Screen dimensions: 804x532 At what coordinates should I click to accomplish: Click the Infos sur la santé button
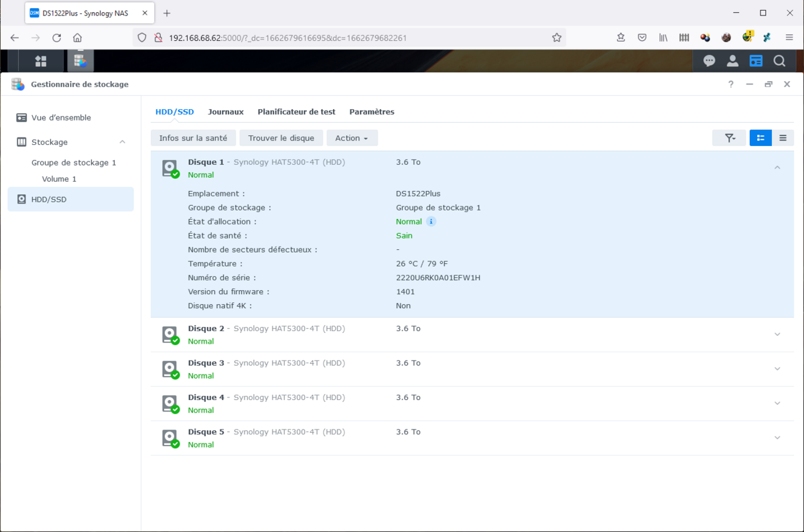[194, 138]
